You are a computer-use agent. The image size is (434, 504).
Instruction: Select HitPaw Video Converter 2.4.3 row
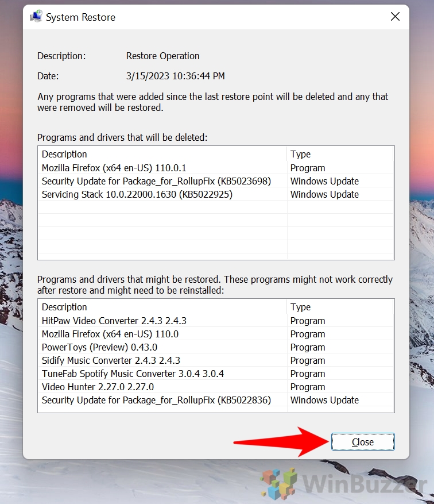point(216,321)
